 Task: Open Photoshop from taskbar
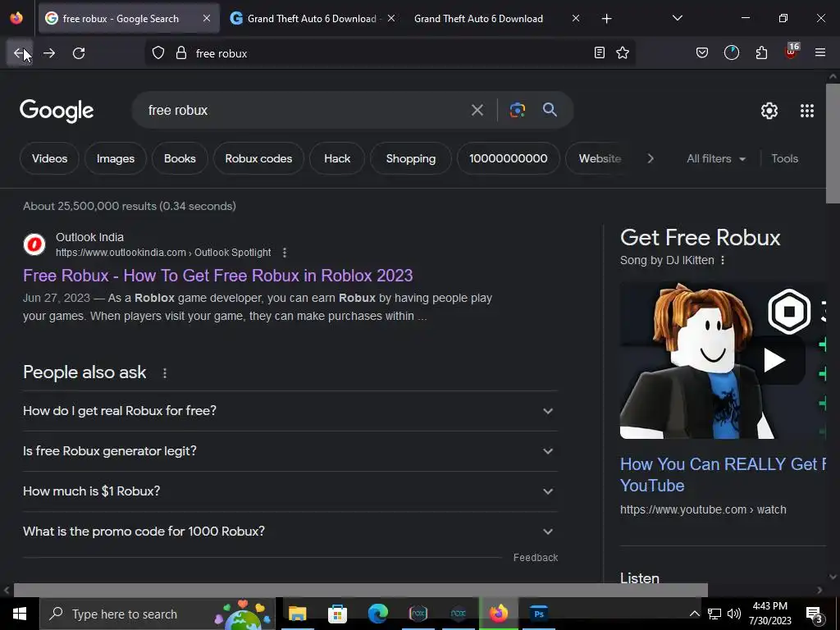click(539, 614)
